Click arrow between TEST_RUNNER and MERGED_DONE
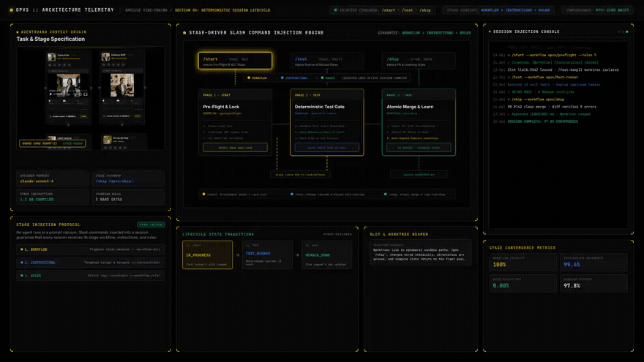Screen dimensions: 644x362 297,255
